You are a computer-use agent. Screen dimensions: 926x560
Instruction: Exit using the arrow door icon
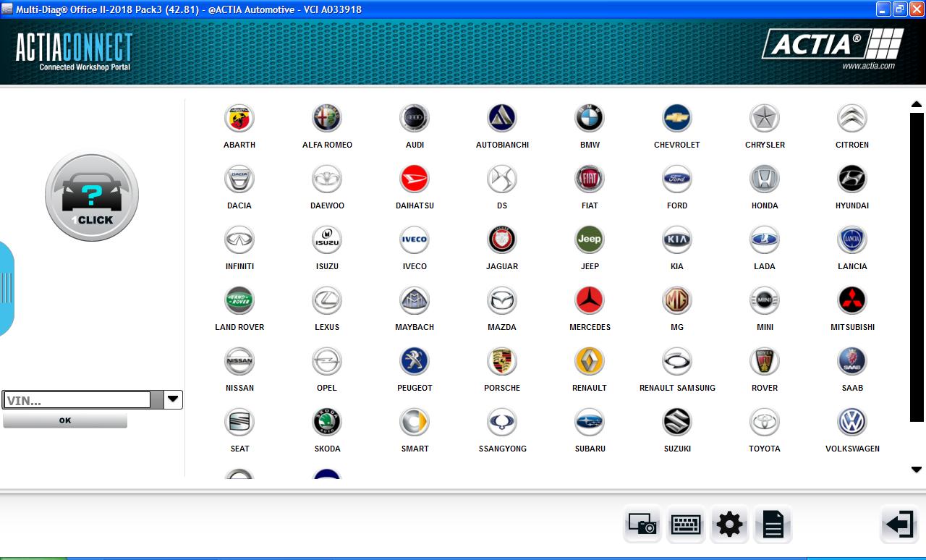coord(899,524)
